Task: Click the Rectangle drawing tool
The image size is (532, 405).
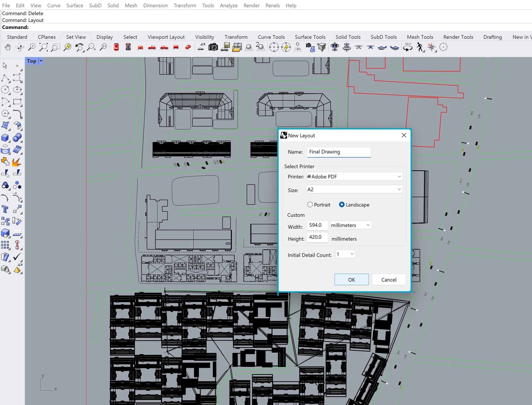Action: (x=17, y=102)
